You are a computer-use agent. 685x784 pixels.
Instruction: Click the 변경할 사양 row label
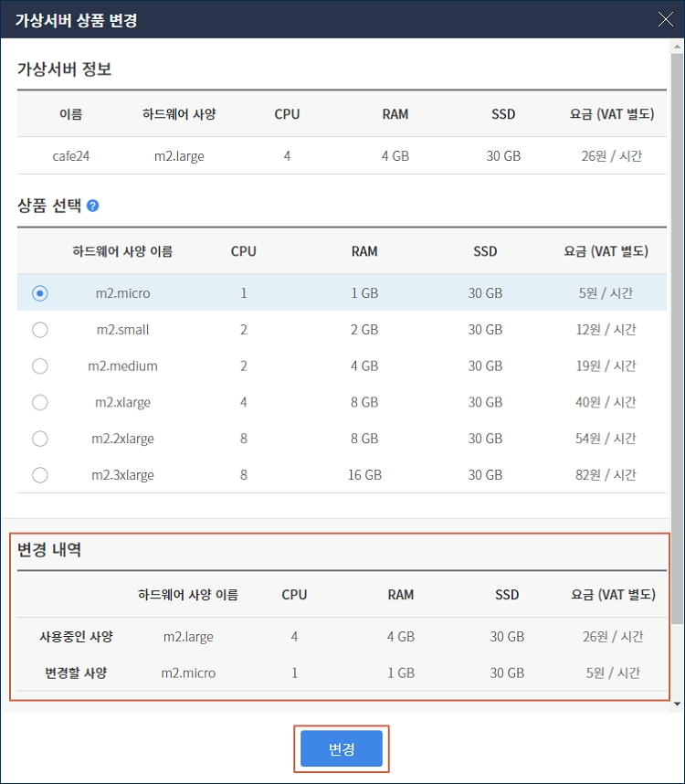point(76,673)
